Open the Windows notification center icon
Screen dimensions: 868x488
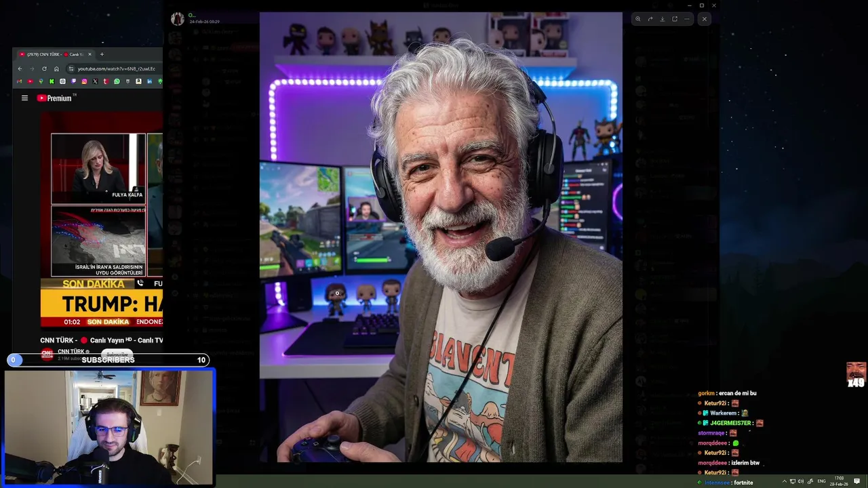pyautogui.click(x=856, y=481)
